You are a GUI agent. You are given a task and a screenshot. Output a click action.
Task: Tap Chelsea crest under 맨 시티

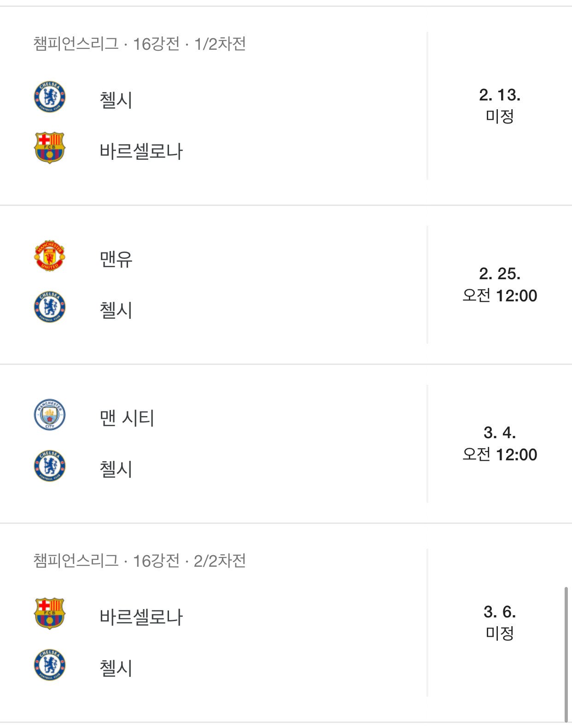pos(50,466)
